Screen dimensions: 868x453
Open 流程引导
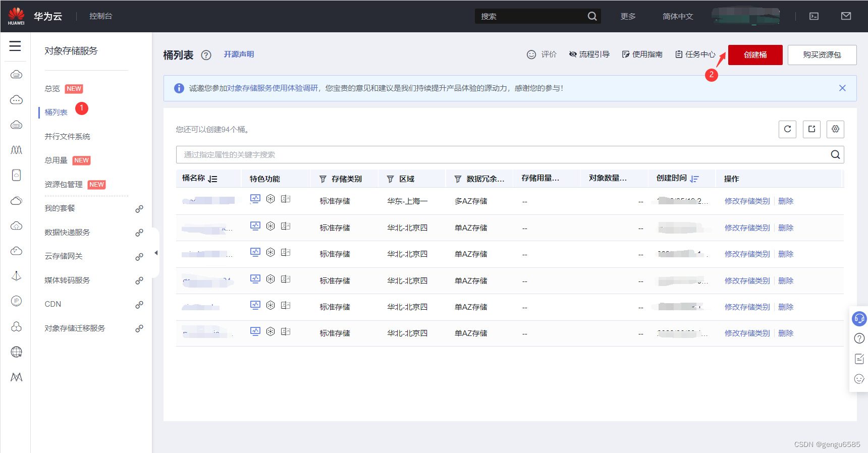(x=589, y=54)
